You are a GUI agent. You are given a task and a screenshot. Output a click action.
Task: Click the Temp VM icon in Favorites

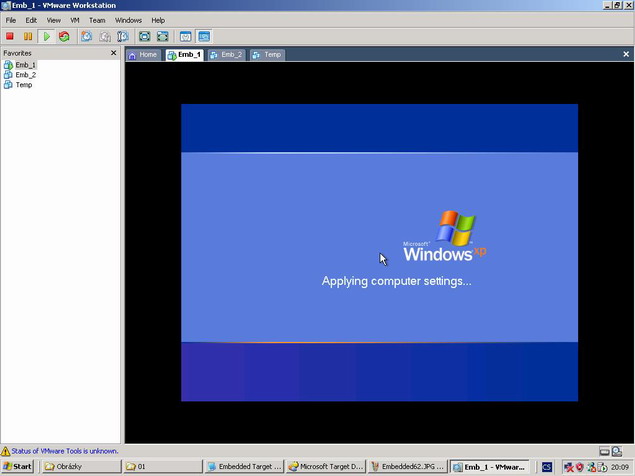[8, 85]
